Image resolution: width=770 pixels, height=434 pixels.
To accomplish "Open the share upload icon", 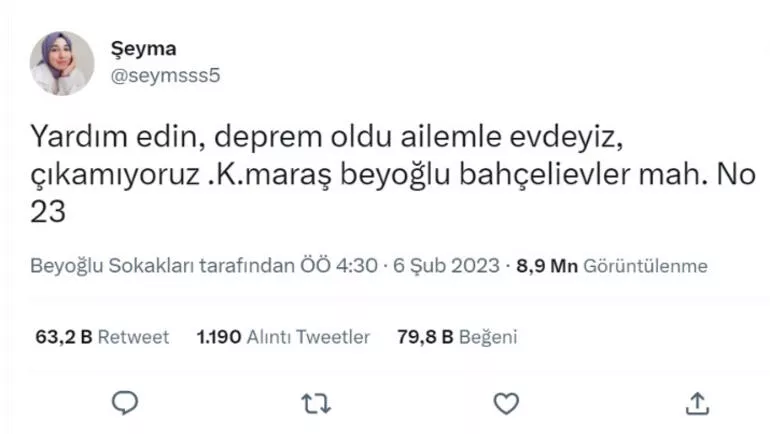I will 698,402.
